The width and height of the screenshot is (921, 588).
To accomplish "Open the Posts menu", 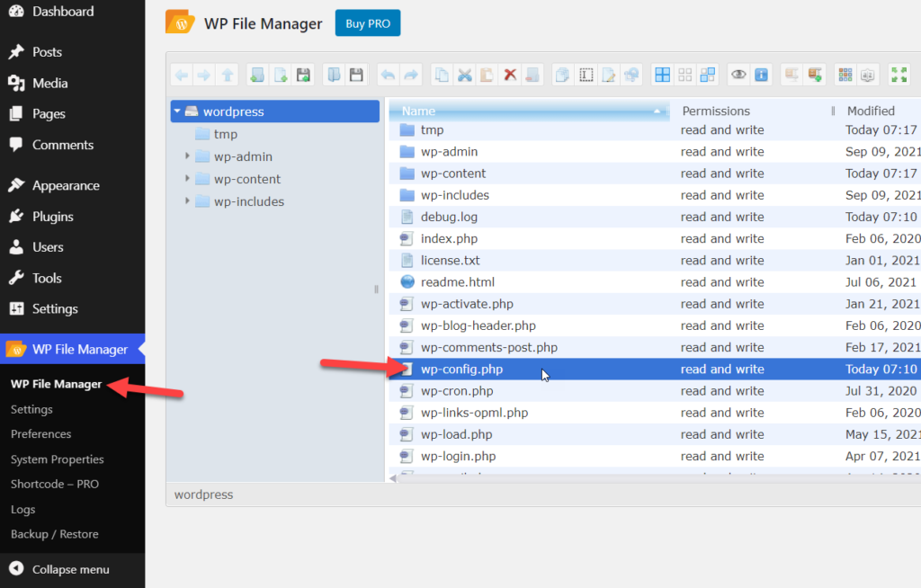I will click(47, 51).
